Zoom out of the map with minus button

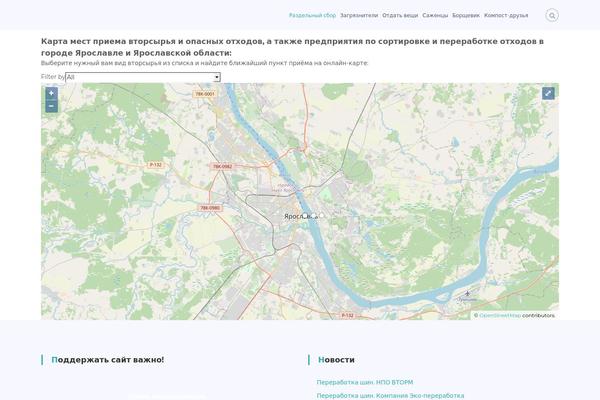[x=52, y=106]
